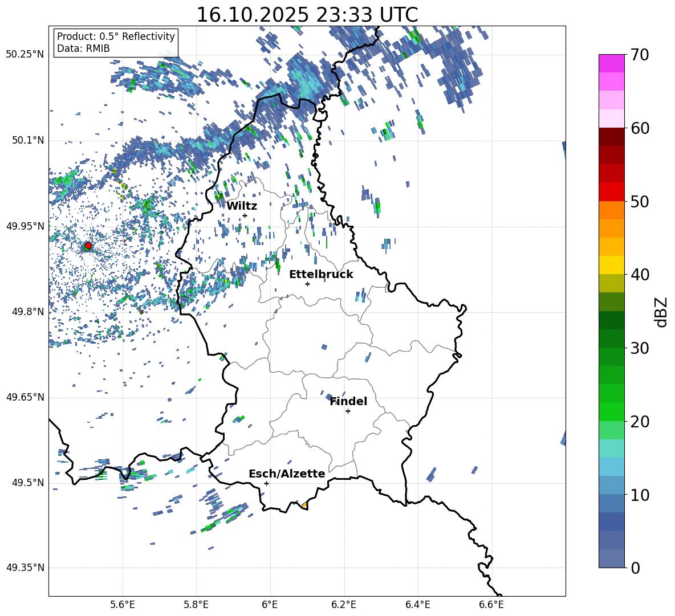Click the cross marker at Esch/Alzette
The width and height of the screenshot is (675, 616).
pos(266,483)
